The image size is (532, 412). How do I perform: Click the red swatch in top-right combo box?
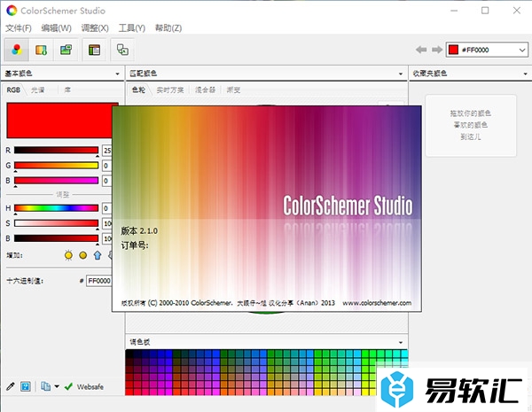(x=453, y=50)
